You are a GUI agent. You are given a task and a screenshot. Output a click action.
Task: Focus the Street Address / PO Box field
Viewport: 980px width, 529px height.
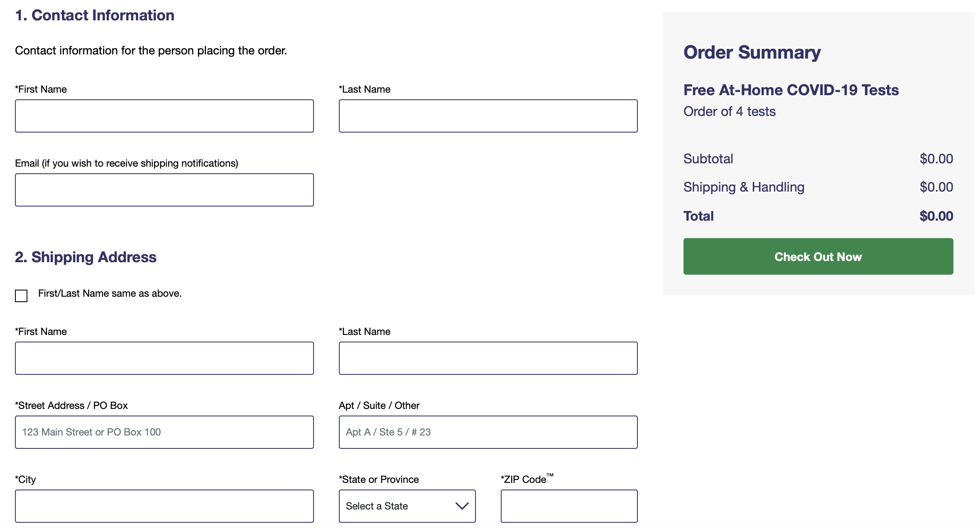click(x=164, y=432)
